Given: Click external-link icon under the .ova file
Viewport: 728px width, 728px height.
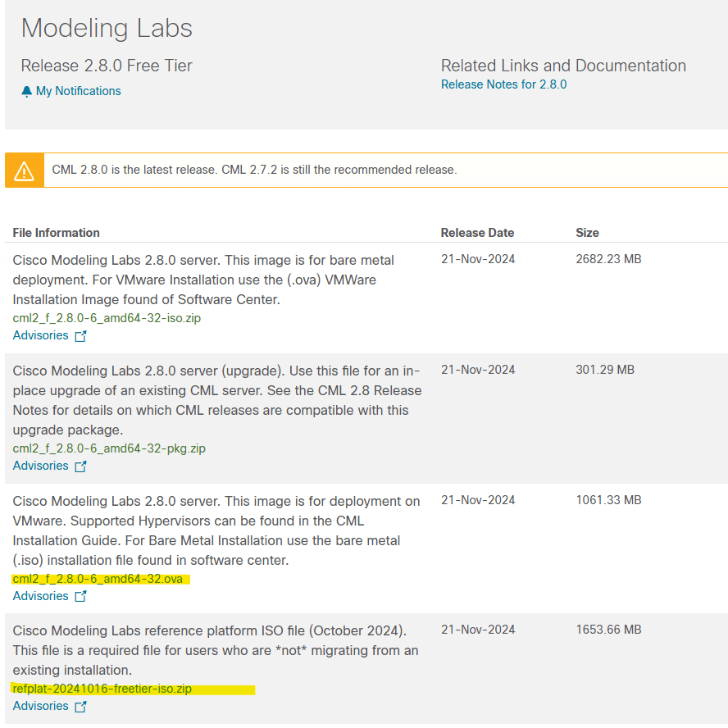Looking at the screenshot, I should 80,597.
